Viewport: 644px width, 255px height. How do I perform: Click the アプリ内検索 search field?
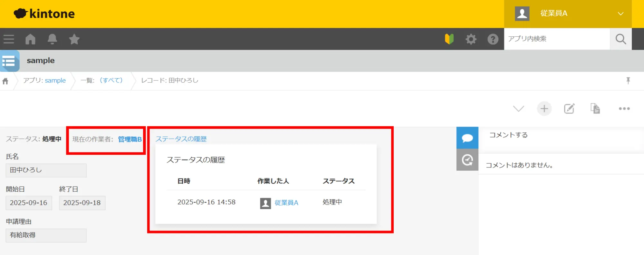[557, 39]
